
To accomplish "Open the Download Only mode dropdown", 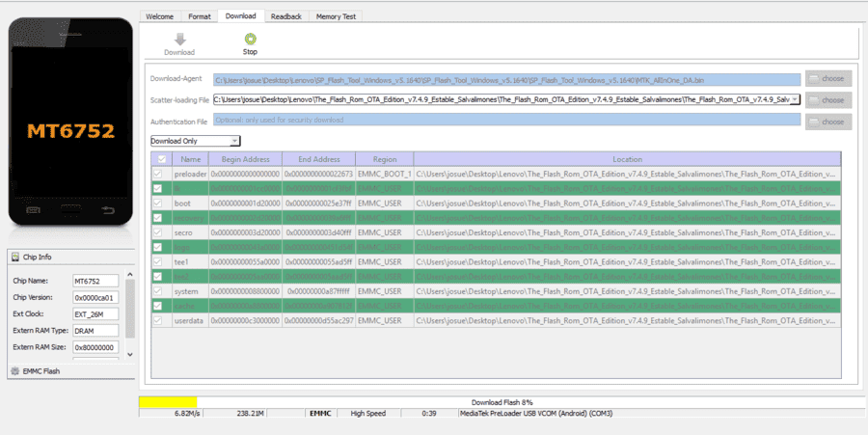I will pos(234,141).
